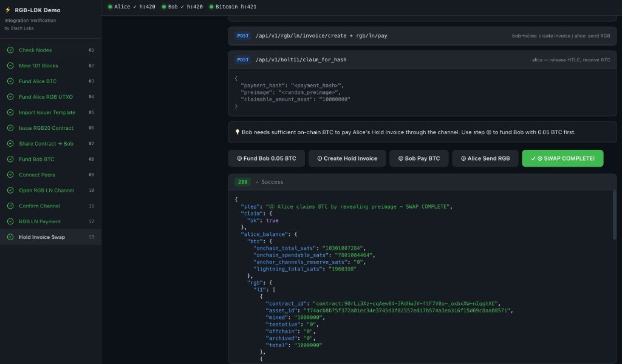Select the Fund Bob BTC step
Image resolution: width=622 pixels, height=364 pixels.
[50, 159]
